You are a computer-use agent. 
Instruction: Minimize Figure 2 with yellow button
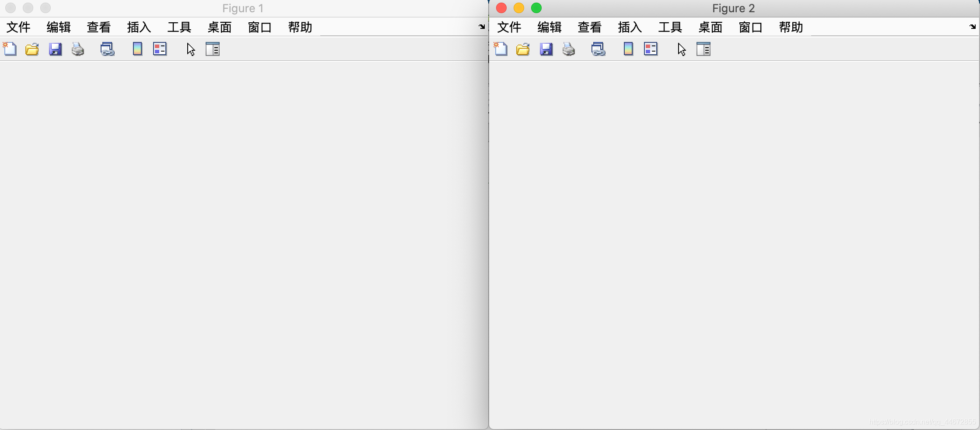click(x=519, y=8)
